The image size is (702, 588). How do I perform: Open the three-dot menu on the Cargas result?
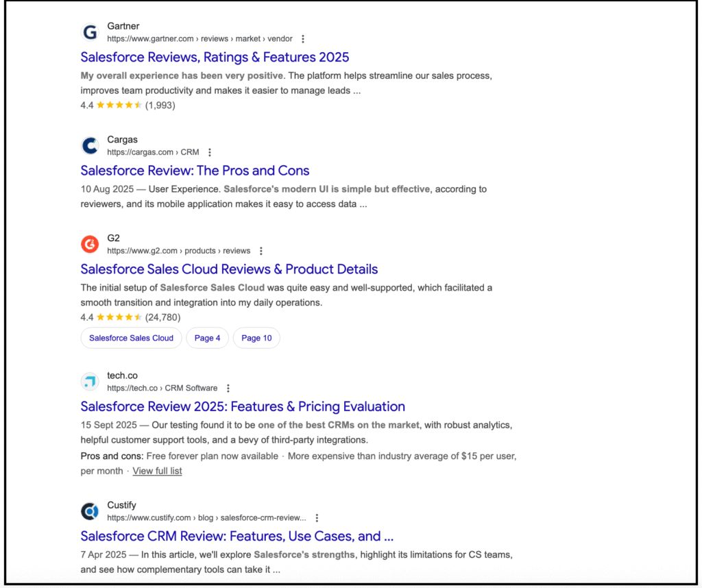[x=210, y=152]
